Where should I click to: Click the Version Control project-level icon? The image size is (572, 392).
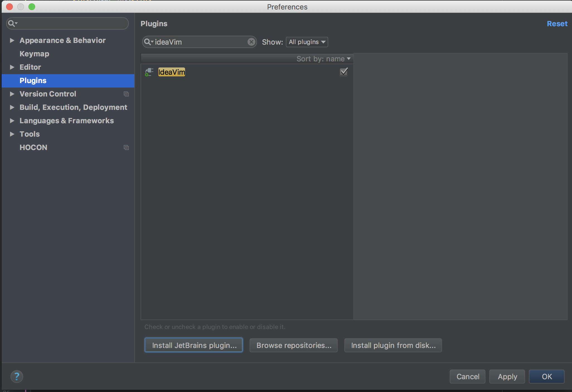coord(126,94)
